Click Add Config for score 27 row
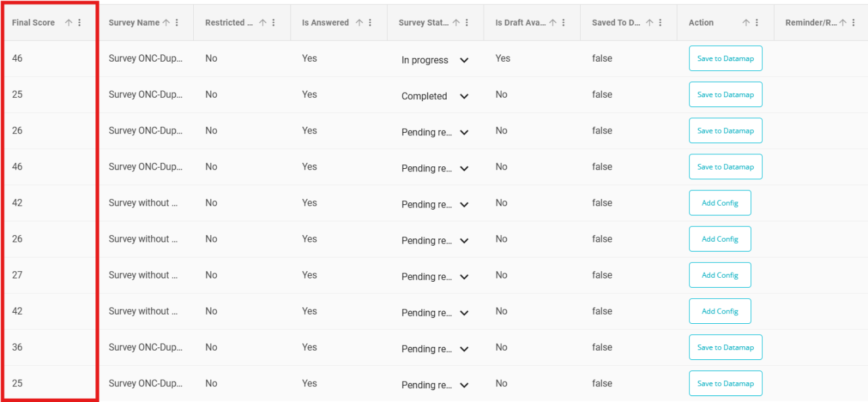 720,275
